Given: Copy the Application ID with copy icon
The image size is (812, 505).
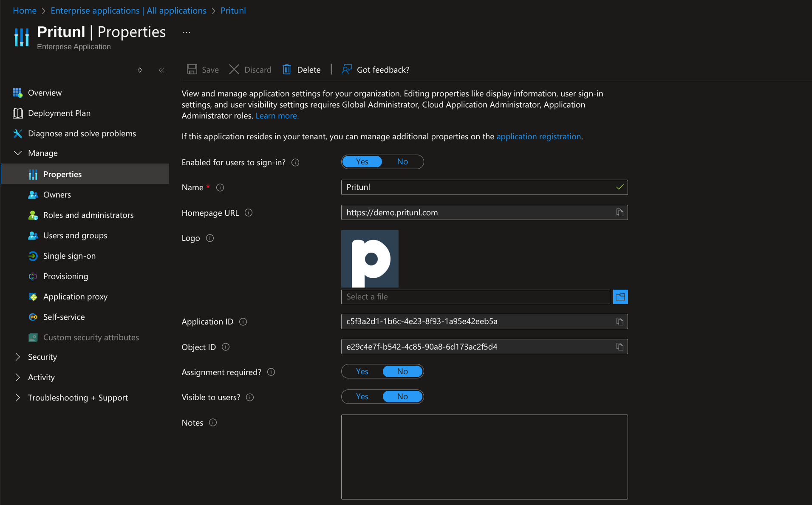Looking at the screenshot, I should tap(620, 322).
